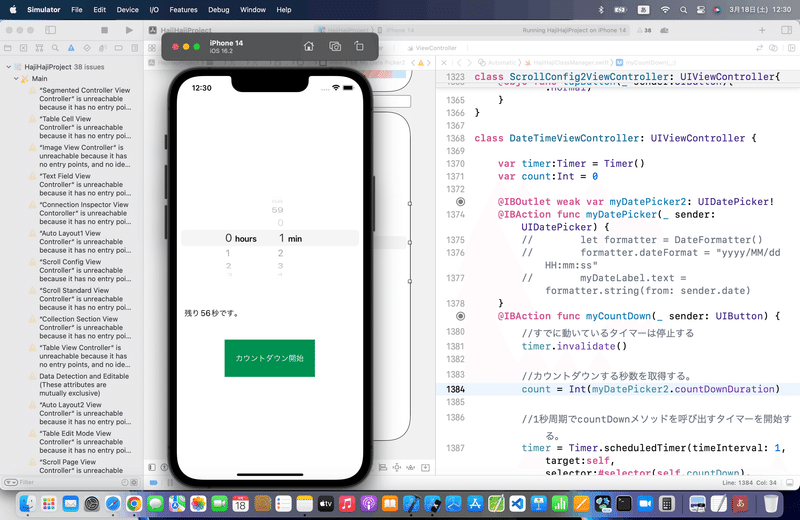
Task: Click the Library plus button
Action: pos(762,31)
